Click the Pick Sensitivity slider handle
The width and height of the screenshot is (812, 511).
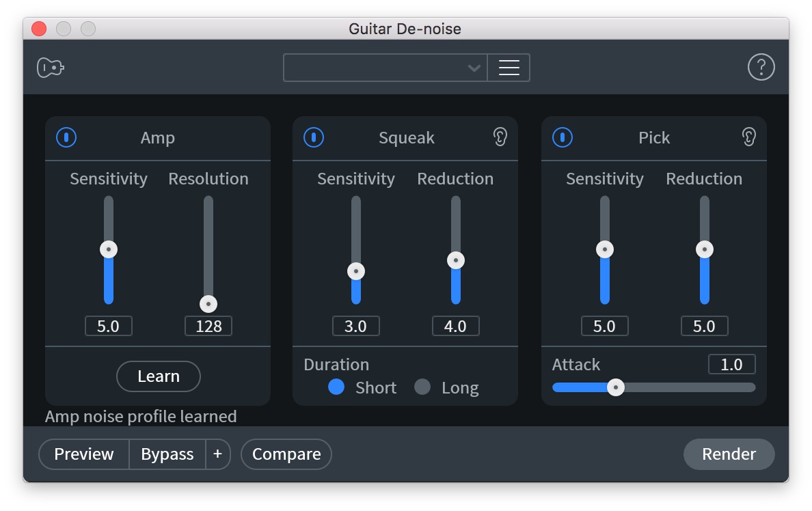point(605,249)
